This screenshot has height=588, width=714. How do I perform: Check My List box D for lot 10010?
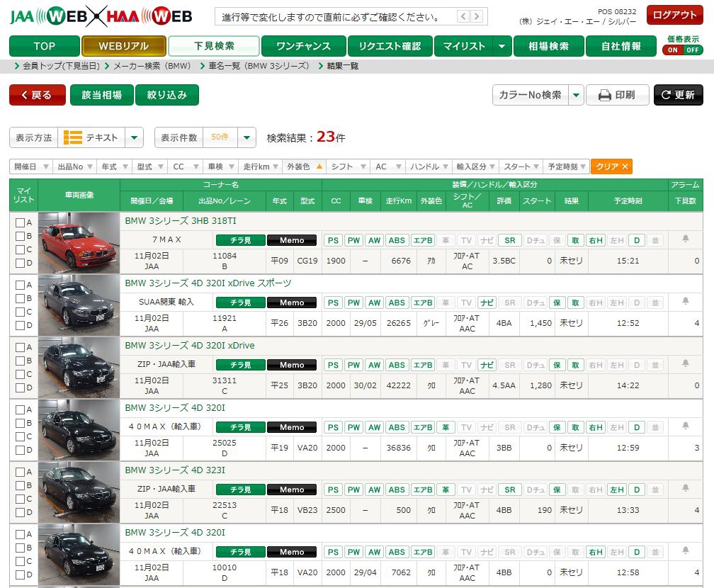tap(20, 575)
